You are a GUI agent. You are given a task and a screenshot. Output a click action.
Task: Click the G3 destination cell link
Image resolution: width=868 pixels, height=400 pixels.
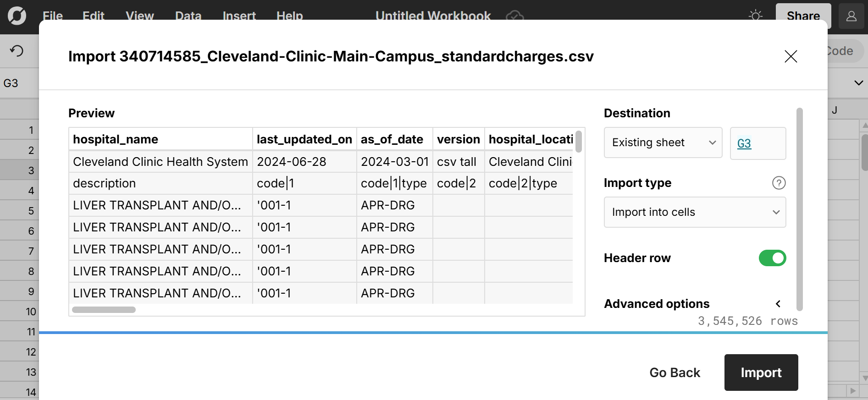click(x=744, y=143)
